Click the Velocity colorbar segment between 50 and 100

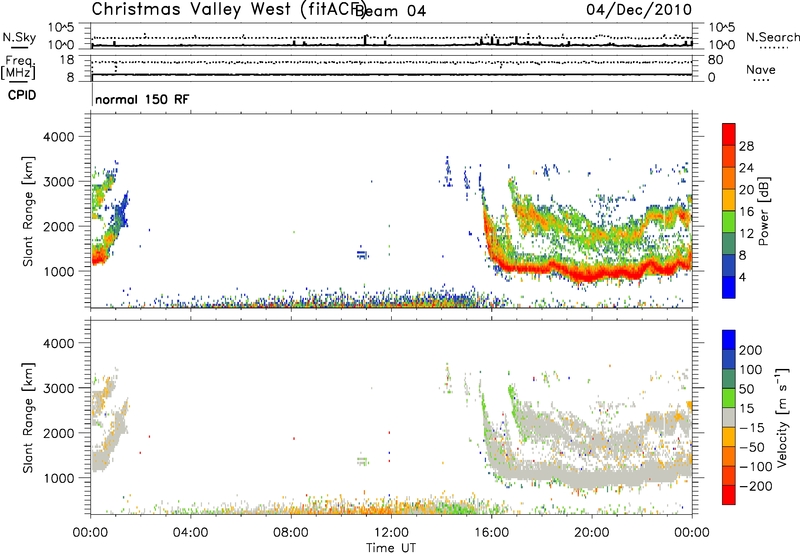point(729,379)
